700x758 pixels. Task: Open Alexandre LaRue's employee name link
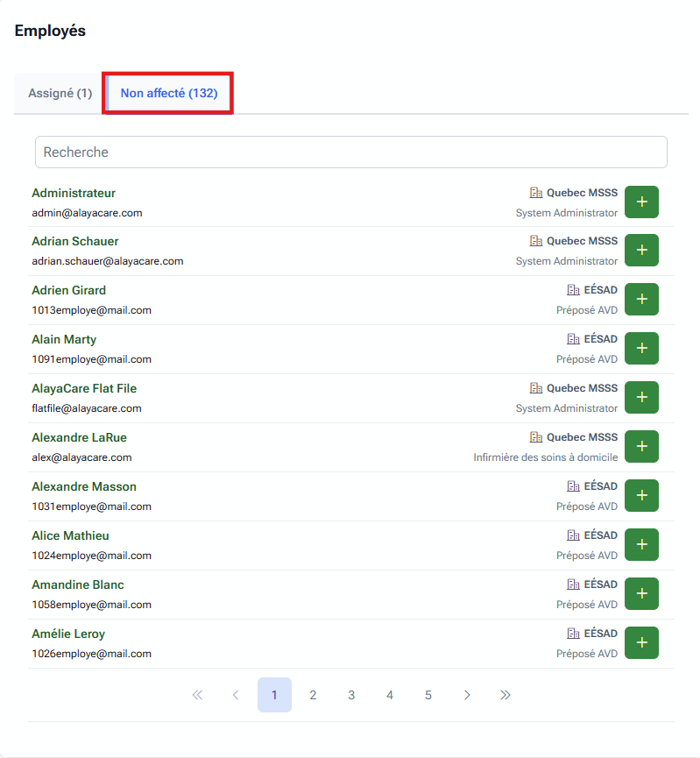(80, 437)
